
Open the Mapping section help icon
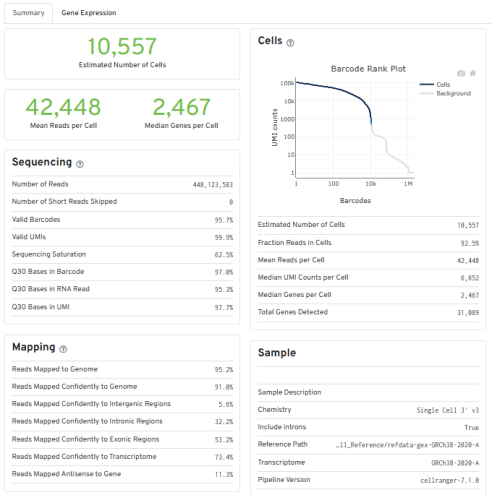(63, 349)
